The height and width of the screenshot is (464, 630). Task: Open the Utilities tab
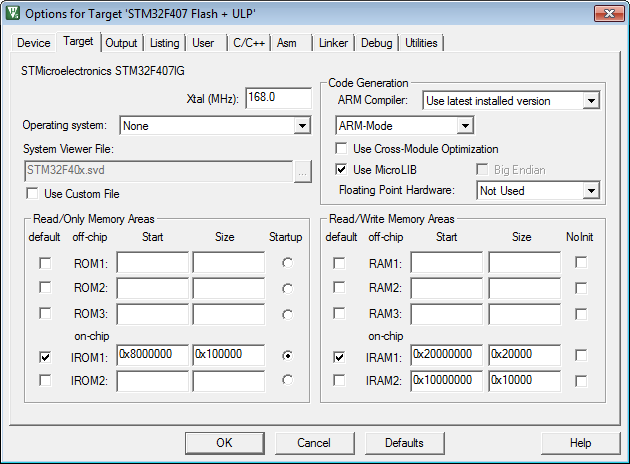click(421, 43)
